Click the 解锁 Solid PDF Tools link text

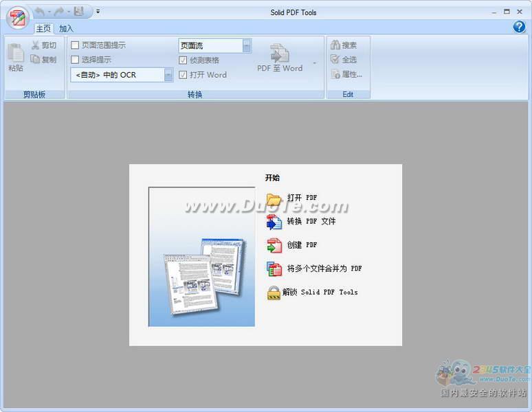point(320,292)
